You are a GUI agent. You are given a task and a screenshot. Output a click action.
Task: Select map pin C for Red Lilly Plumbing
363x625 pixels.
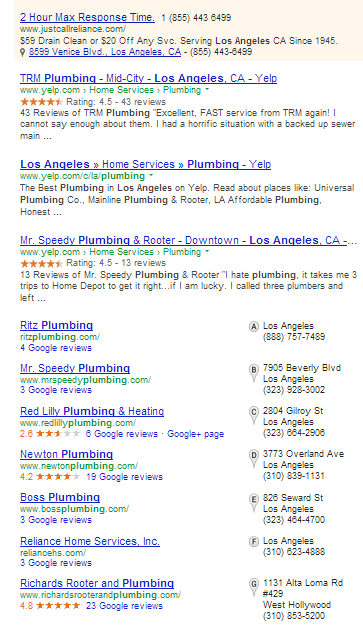coord(254,416)
